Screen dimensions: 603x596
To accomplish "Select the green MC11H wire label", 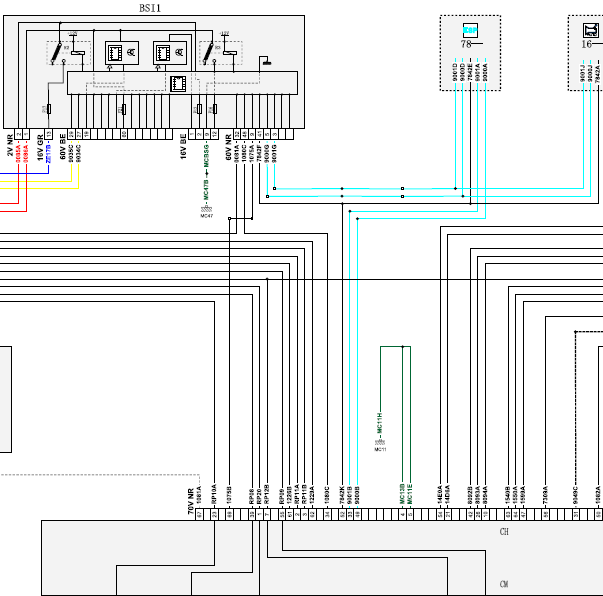I will 380,423.
